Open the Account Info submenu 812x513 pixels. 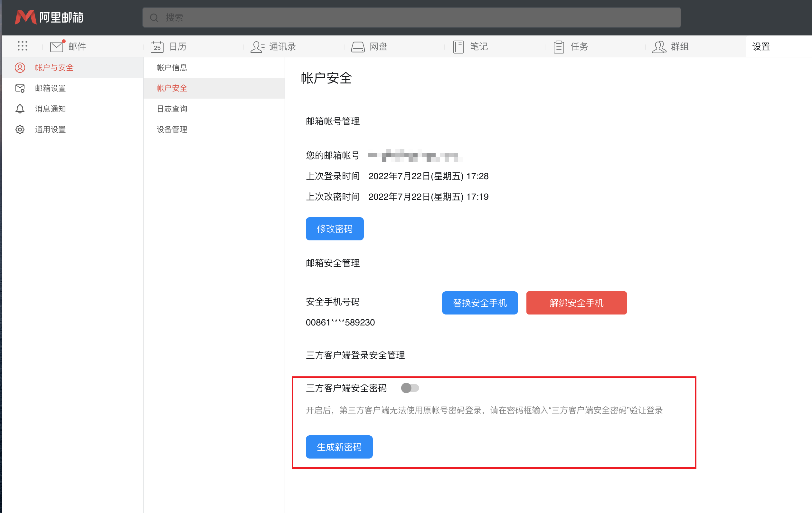[172, 68]
